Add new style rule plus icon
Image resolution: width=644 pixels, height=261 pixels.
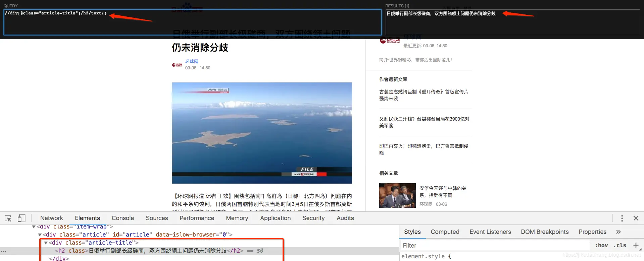coord(636,245)
